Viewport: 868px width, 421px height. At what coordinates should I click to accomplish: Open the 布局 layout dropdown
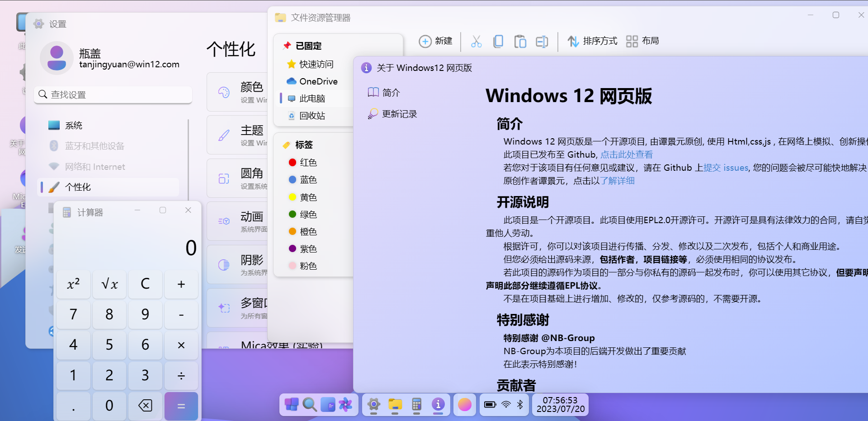642,41
